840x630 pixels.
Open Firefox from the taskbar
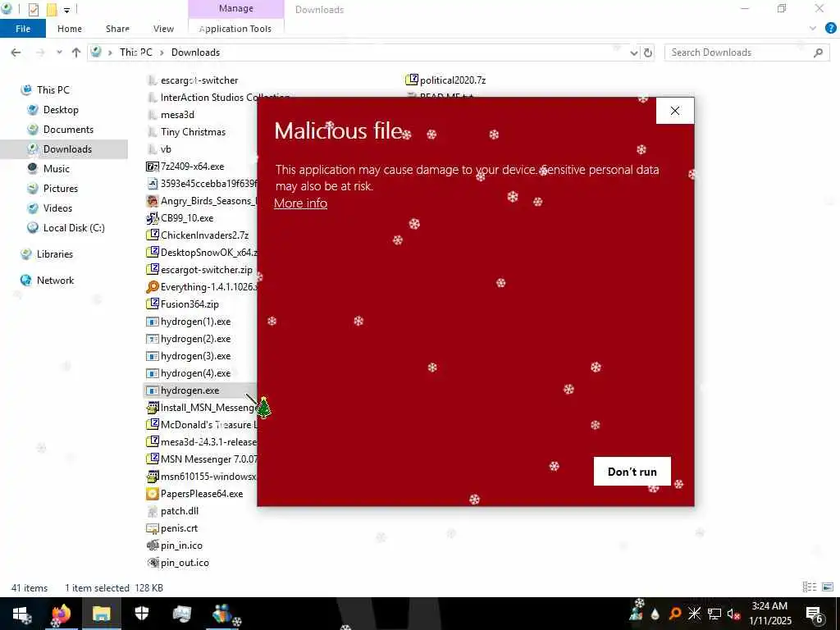coord(61,614)
